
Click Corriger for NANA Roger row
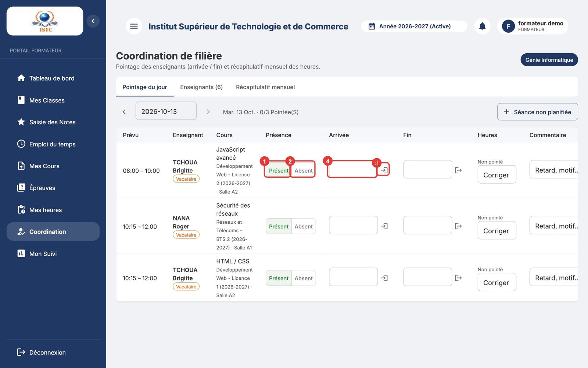496,230
